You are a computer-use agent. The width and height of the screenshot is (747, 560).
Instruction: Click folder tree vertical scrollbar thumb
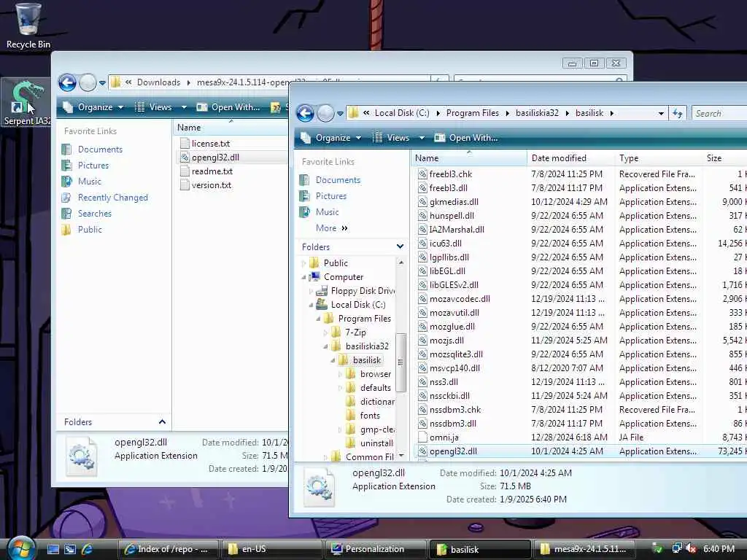[x=400, y=362]
